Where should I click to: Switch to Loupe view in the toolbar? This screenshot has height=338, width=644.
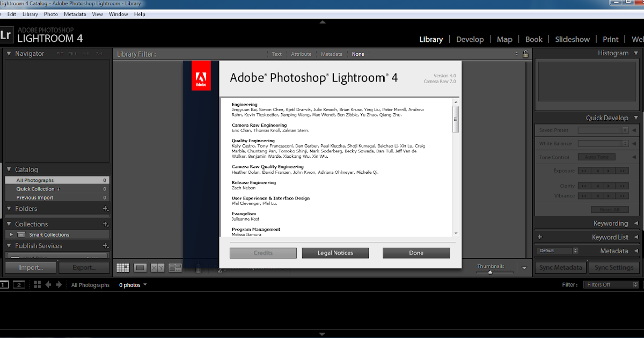click(x=140, y=267)
